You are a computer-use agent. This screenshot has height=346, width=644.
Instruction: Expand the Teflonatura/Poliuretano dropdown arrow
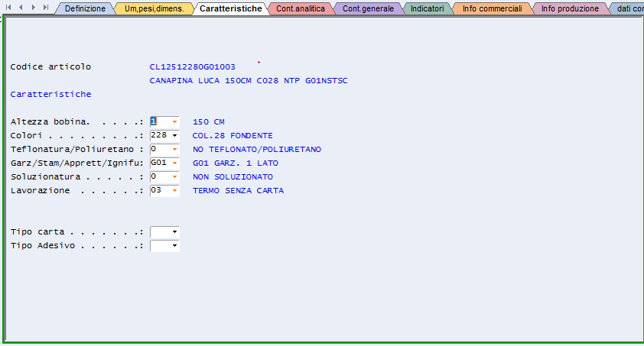click(x=174, y=149)
